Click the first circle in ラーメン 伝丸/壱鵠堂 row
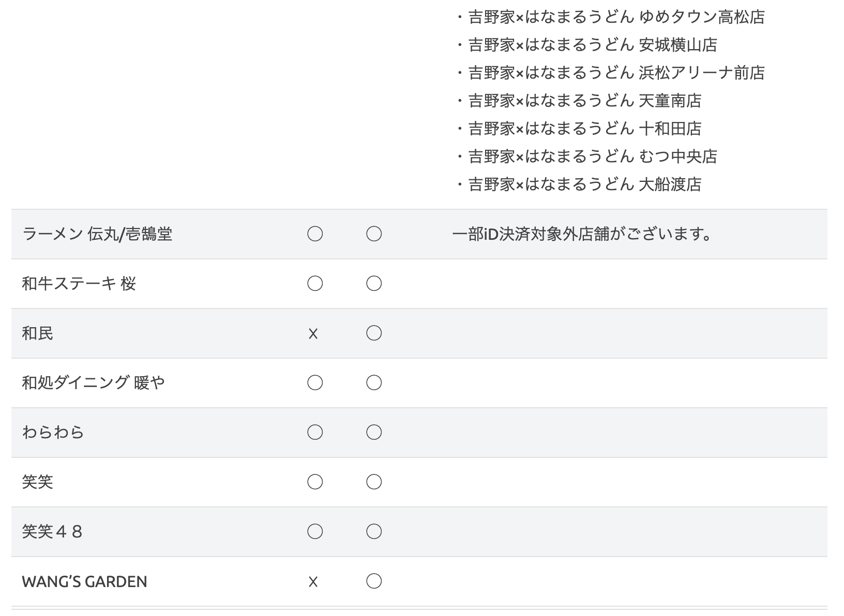Image resolution: width=844 pixels, height=616 pixels. (x=315, y=234)
